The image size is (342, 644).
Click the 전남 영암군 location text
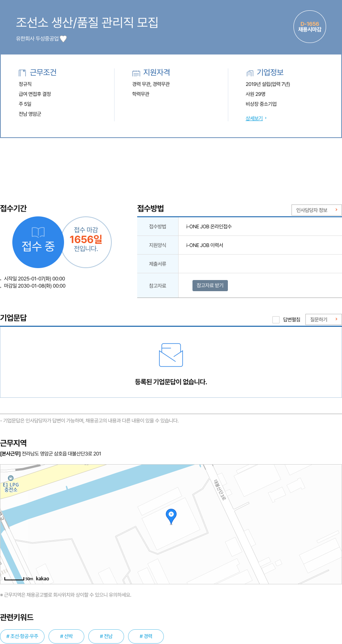[30, 114]
